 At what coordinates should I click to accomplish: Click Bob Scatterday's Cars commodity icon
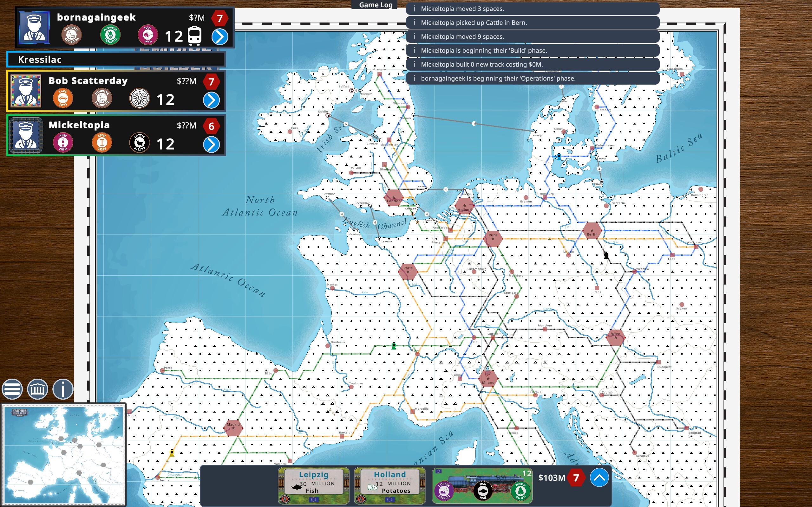(63, 98)
